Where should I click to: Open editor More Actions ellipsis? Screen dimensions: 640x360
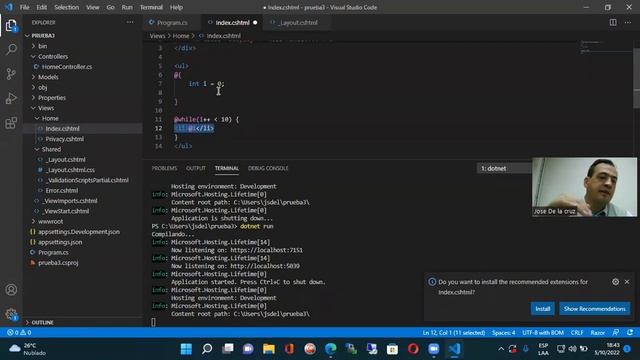(628, 22)
